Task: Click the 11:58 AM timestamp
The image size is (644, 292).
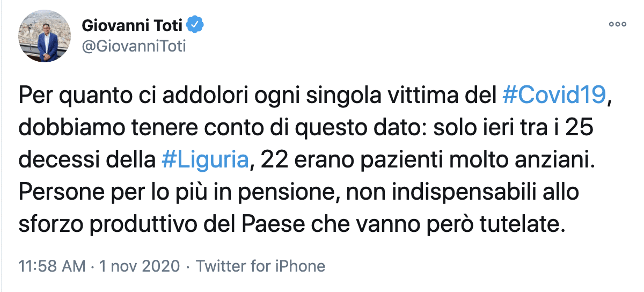Action: pyautogui.click(x=51, y=266)
